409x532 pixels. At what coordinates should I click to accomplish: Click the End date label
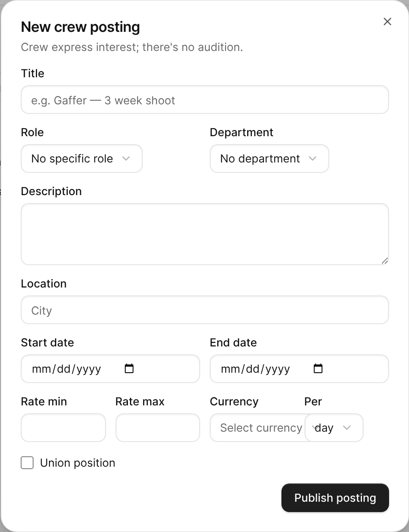pyautogui.click(x=233, y=342)
